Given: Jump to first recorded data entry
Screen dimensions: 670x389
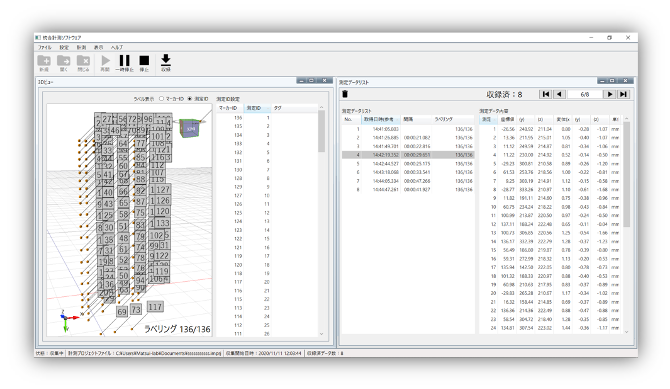Looking at the screenshot, I should click(545, 94).
